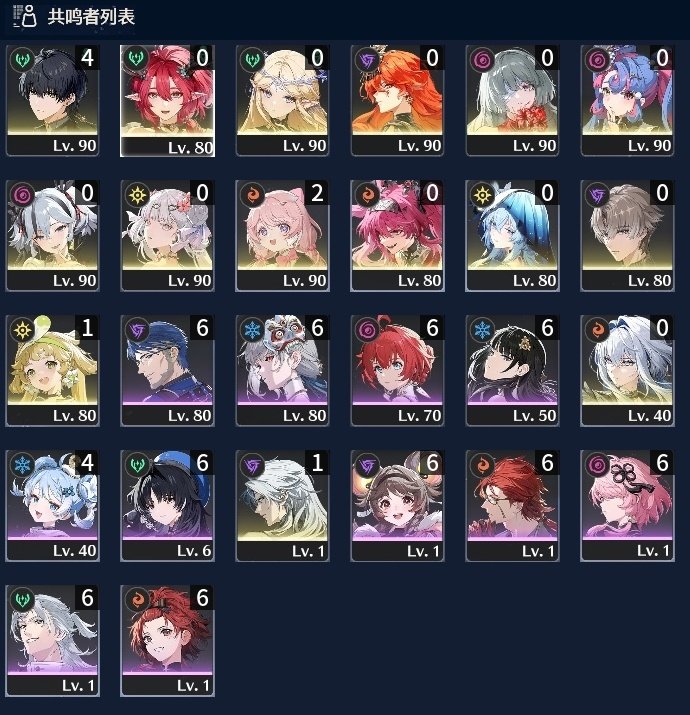Open the brown-haired male character at Lv. 80

628,235
